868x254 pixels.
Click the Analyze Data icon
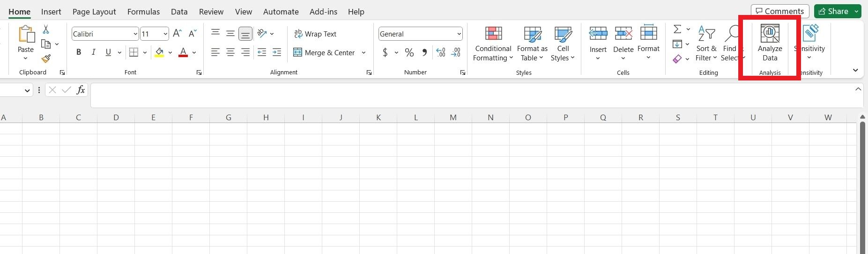click(770, 34)
